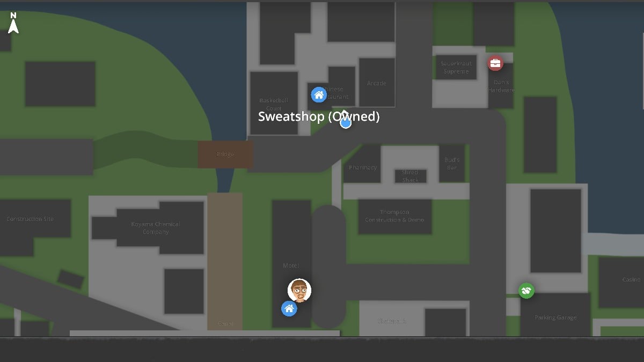This screenshot has width=644, height=362.
Task: Click the Basketball Court label
Action: pos(273,104)
